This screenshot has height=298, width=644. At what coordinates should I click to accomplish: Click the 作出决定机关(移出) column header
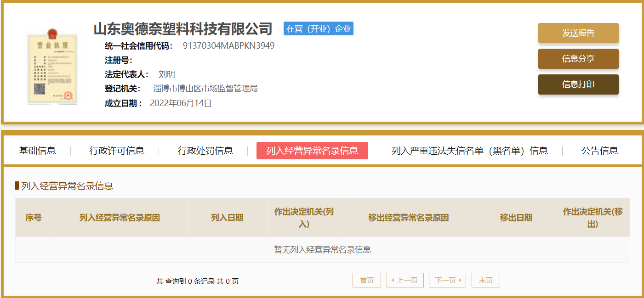click(x=593, y=218)
